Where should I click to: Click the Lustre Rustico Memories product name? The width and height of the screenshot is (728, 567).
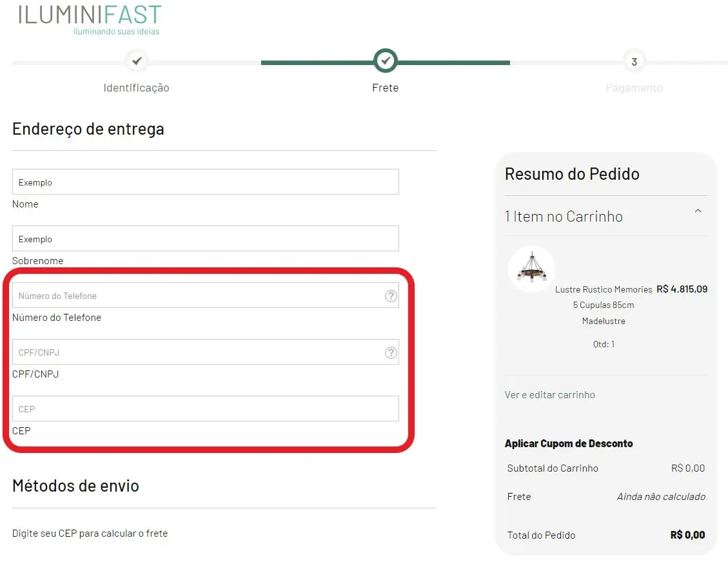coord(602,289)
